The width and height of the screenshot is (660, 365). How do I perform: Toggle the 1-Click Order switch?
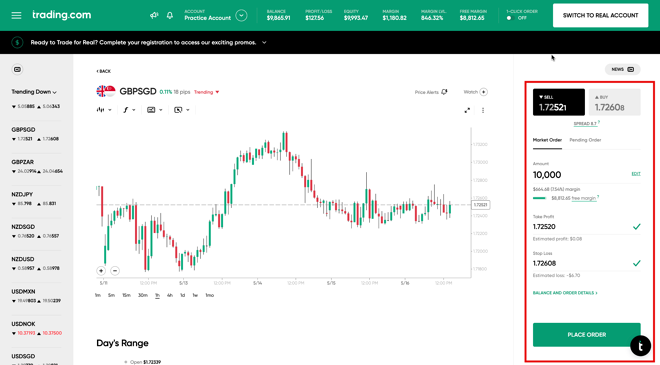[510, 18]
